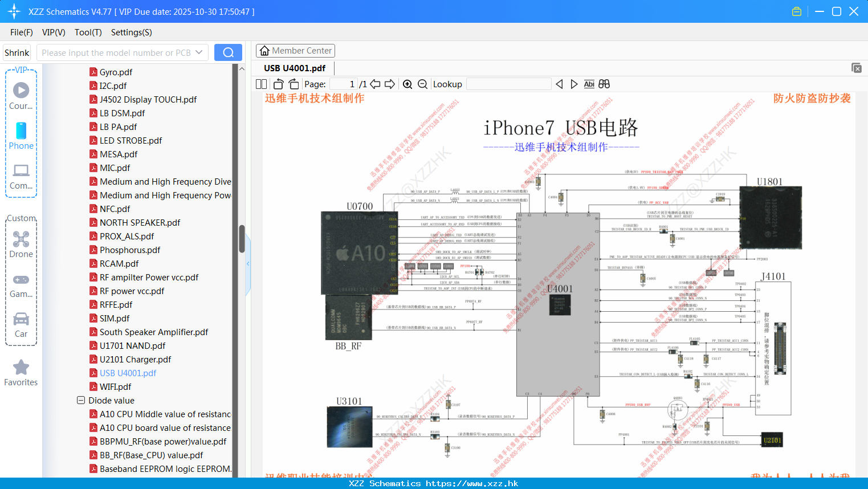This screenshot has width=868, height=489.
Task: Open the Tool(T) menu
Action: [88, 32]
